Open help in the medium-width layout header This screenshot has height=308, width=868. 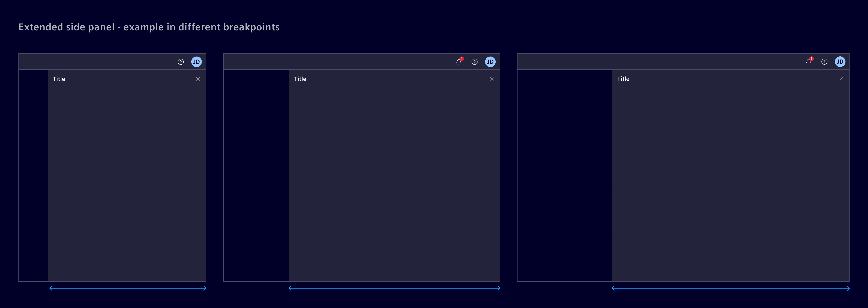(474, 62)
